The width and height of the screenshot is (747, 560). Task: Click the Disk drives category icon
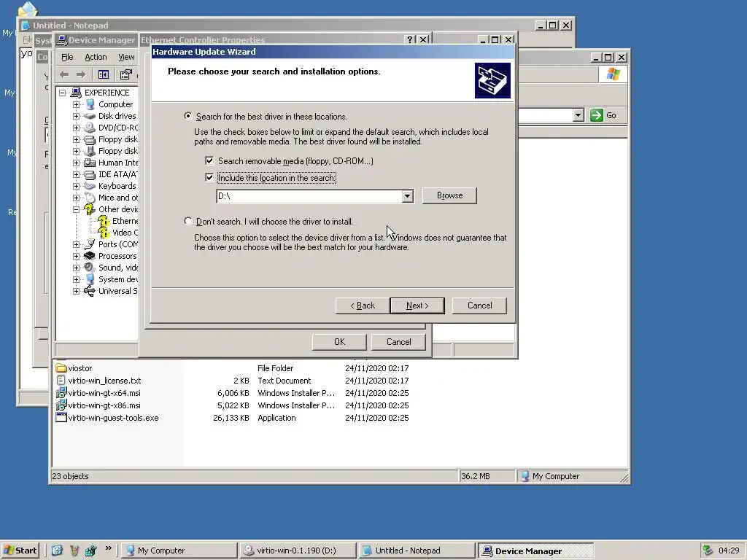click(x=90, y=116)
